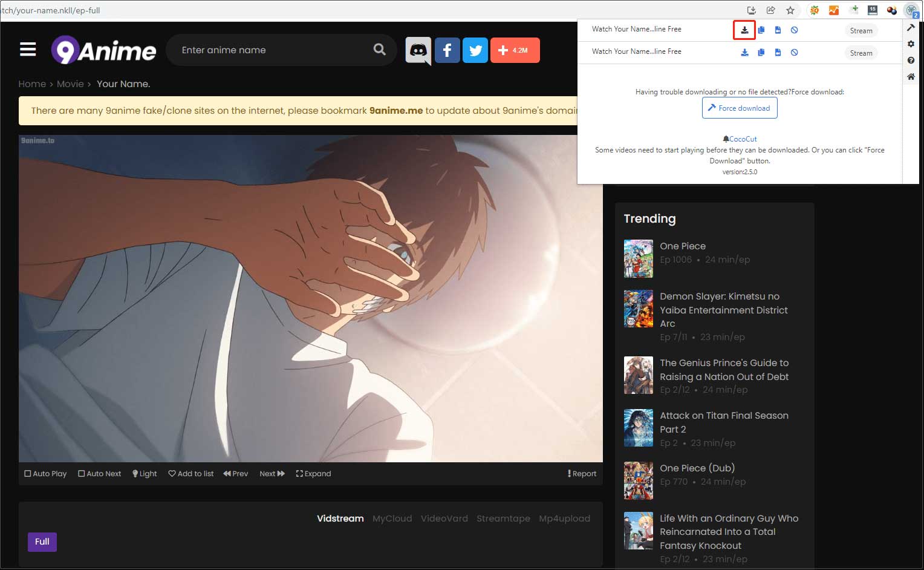Open CocoCut help with the question mark icon

coord(911,60)
